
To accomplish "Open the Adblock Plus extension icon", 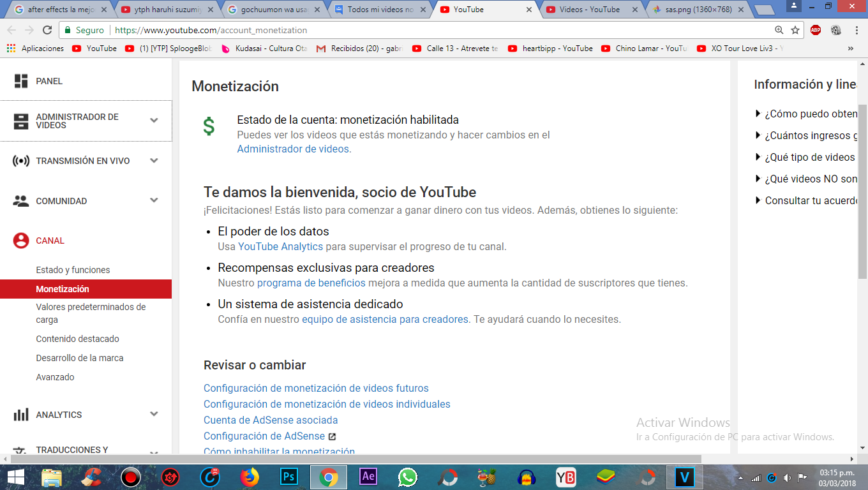I will (816, 30).
